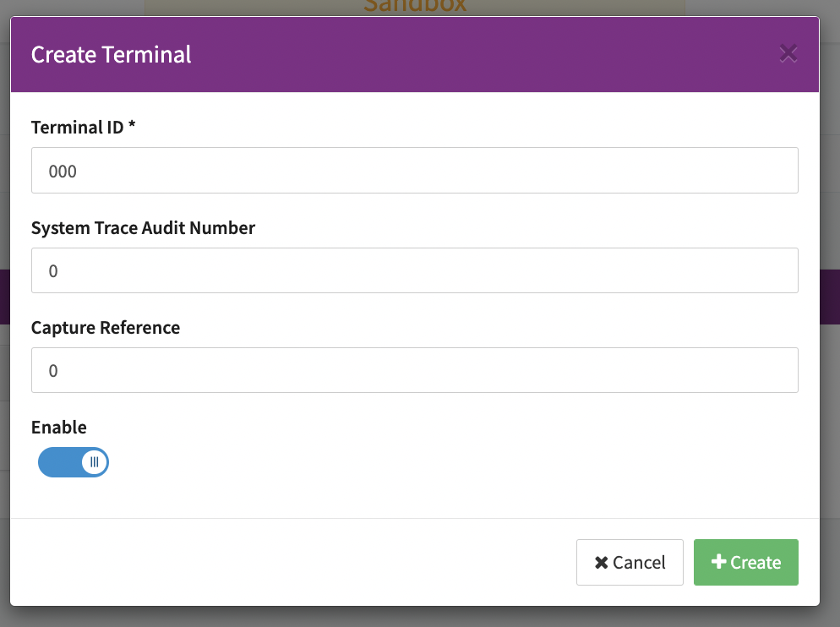Close the Create Terminal dialog
The image size is (840, 627).
click(x=788, y=54)
